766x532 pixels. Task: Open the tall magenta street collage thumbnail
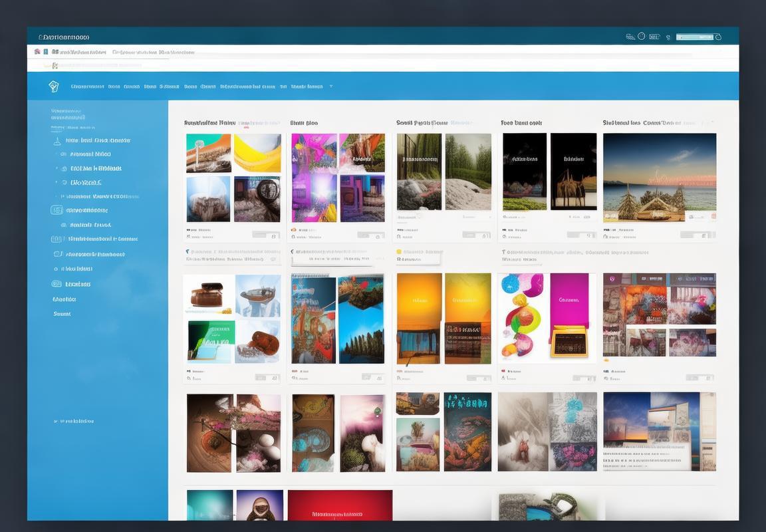(x=314, y=178)
